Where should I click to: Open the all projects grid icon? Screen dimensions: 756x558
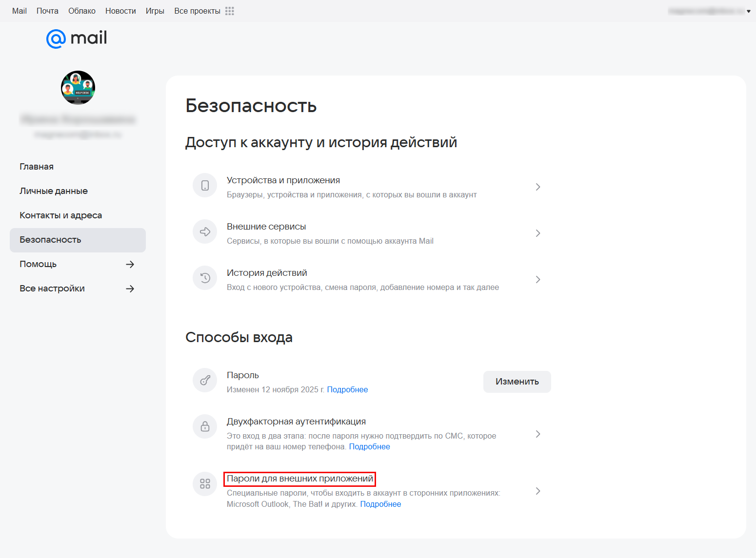(x=230, y=11)
